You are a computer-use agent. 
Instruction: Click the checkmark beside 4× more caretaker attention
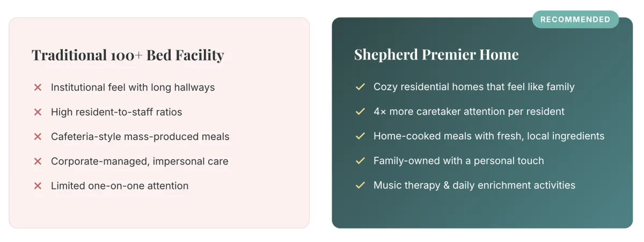[360, 112]
